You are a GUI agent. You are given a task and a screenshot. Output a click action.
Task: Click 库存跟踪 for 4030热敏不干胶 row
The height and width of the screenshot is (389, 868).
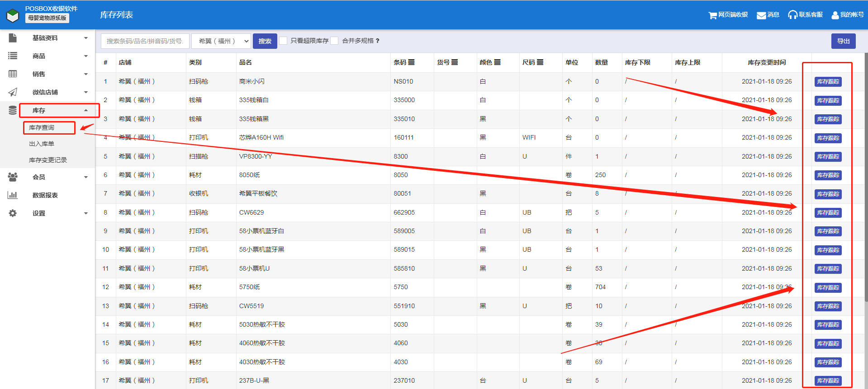(x=828, y=362)
